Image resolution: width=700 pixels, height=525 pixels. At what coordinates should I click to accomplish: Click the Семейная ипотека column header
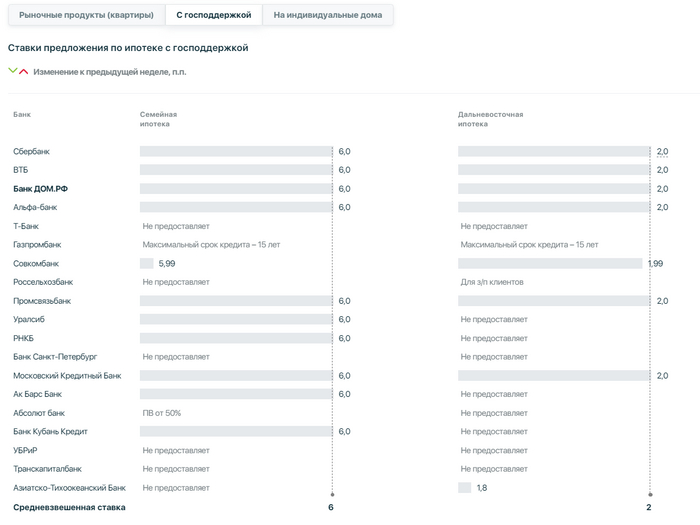pos(158,119)
